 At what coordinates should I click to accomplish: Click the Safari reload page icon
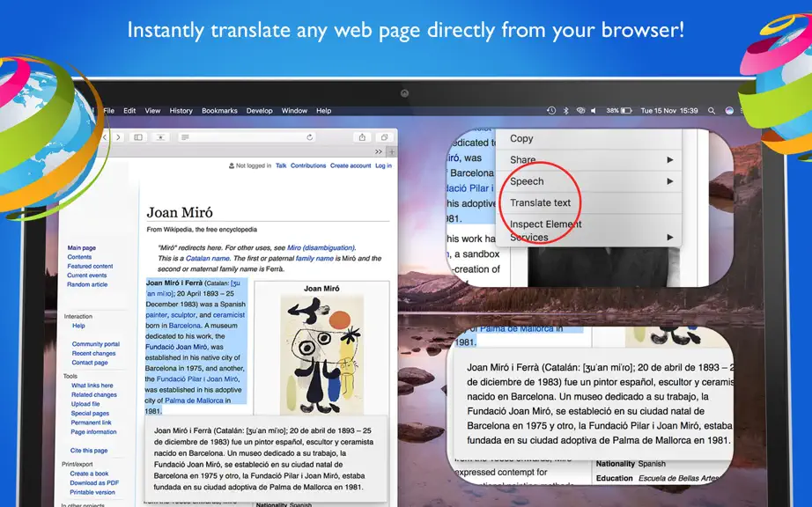coord(310,137)
